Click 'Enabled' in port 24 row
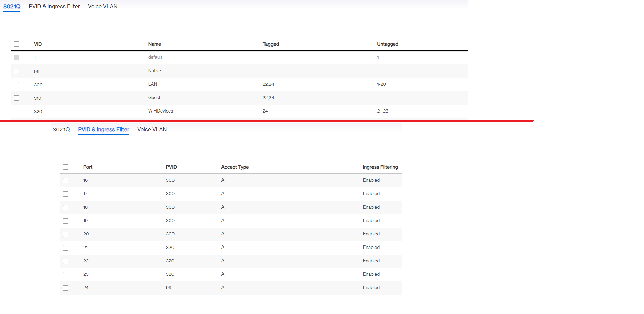 click(x=371, y=288)
